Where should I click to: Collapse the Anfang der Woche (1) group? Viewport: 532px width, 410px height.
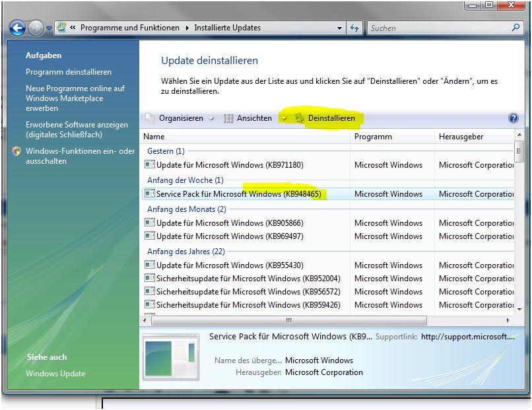tap(185, 180)
